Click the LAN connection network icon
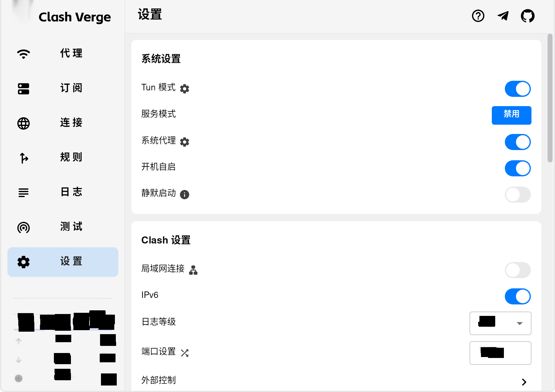This screenshot has height=392, width=555. point(193,270)
